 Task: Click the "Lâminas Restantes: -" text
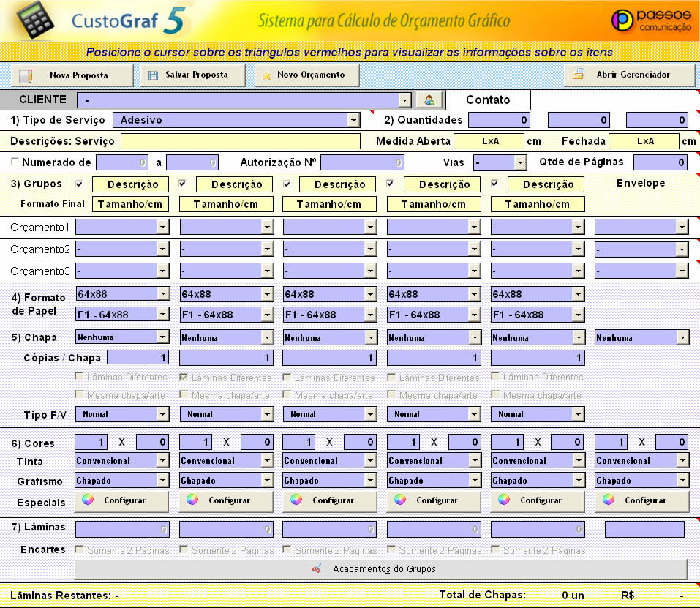point(64,596)
